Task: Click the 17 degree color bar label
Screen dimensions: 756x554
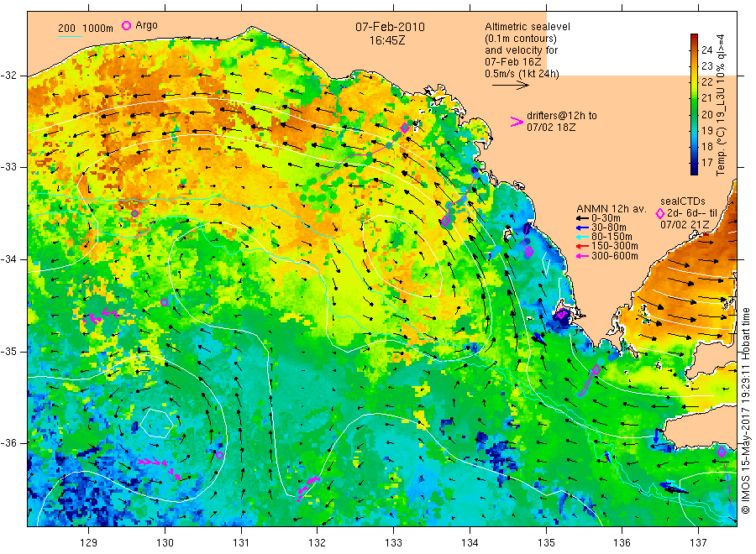Action: 706,162
